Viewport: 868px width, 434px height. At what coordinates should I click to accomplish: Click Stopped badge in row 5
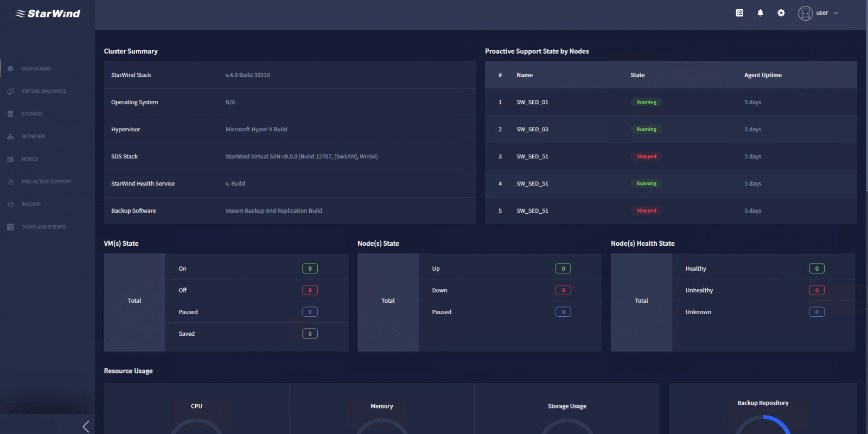pos(646,210)
